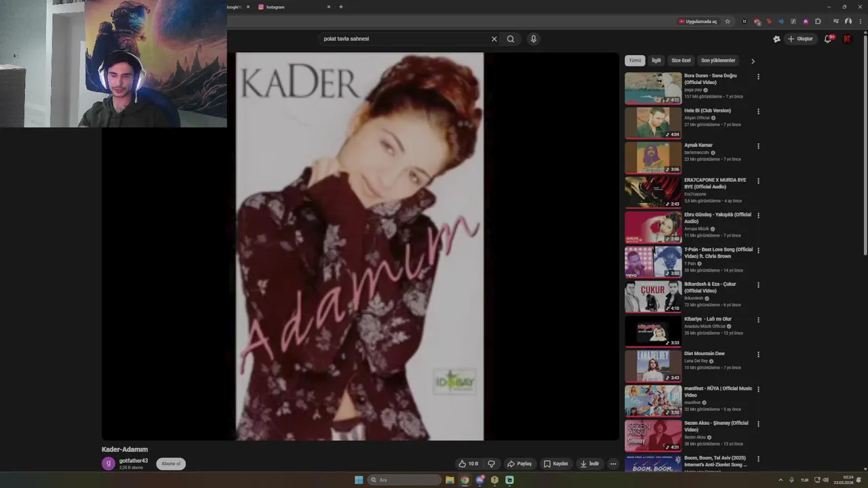Save the video with Kaydet button
868x488 pixels.
point(556,464)
